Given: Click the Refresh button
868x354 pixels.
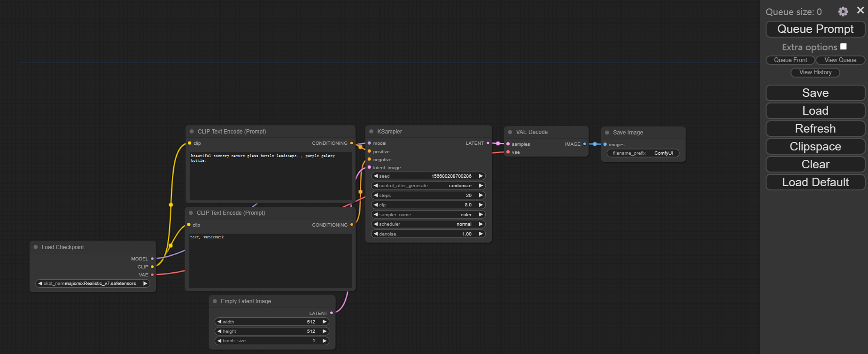Looking at the screenshot, I should [815, 129].
